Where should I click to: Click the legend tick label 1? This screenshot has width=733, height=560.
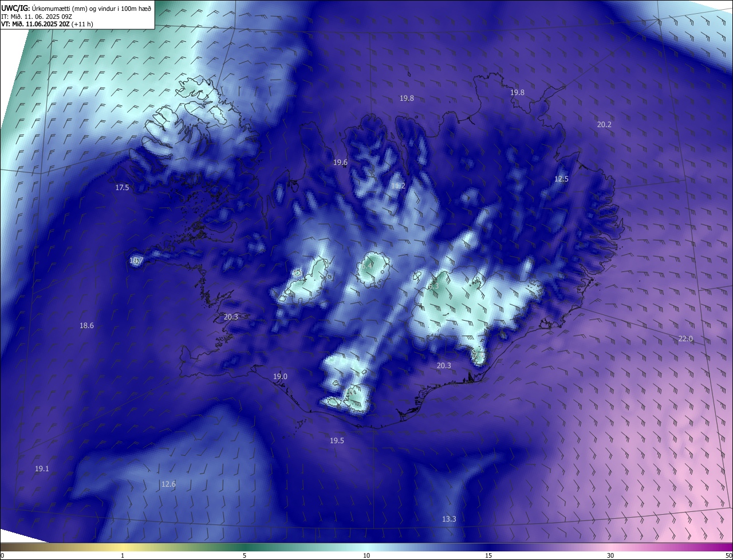click(x=123, y=556)
